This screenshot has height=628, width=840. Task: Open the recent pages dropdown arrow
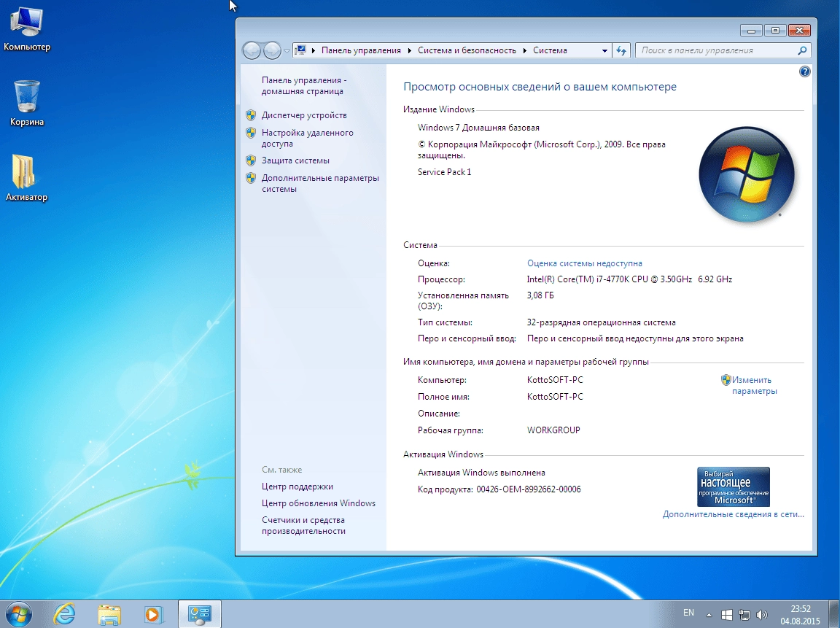(287, 51)
